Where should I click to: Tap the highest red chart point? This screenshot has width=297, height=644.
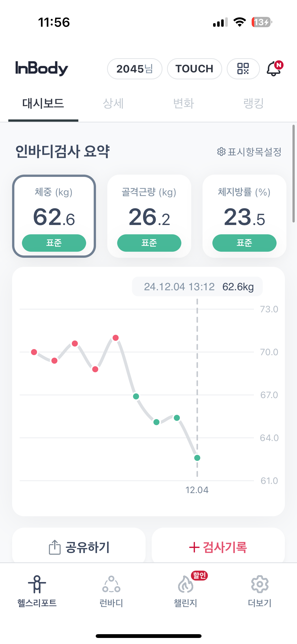point(116,338)
